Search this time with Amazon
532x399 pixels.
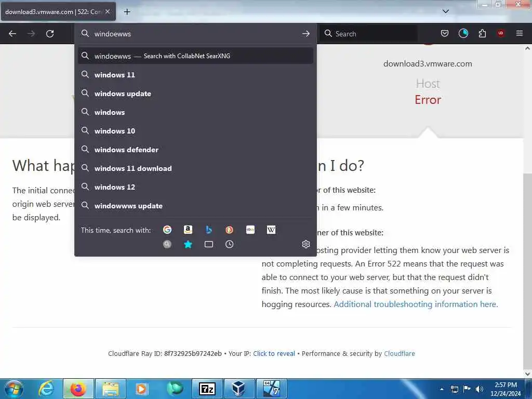[x=188, y=230]
